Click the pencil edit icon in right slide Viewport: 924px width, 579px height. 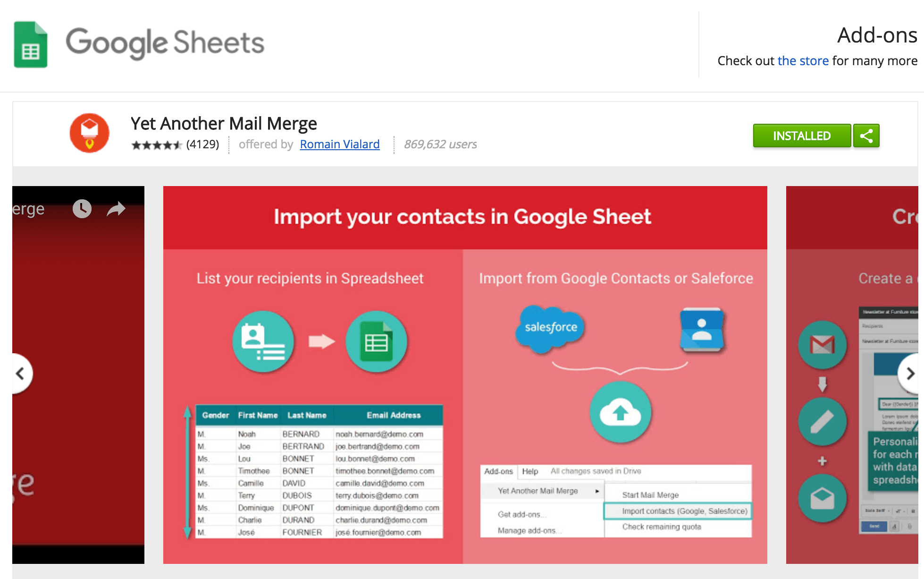point(823,421)
